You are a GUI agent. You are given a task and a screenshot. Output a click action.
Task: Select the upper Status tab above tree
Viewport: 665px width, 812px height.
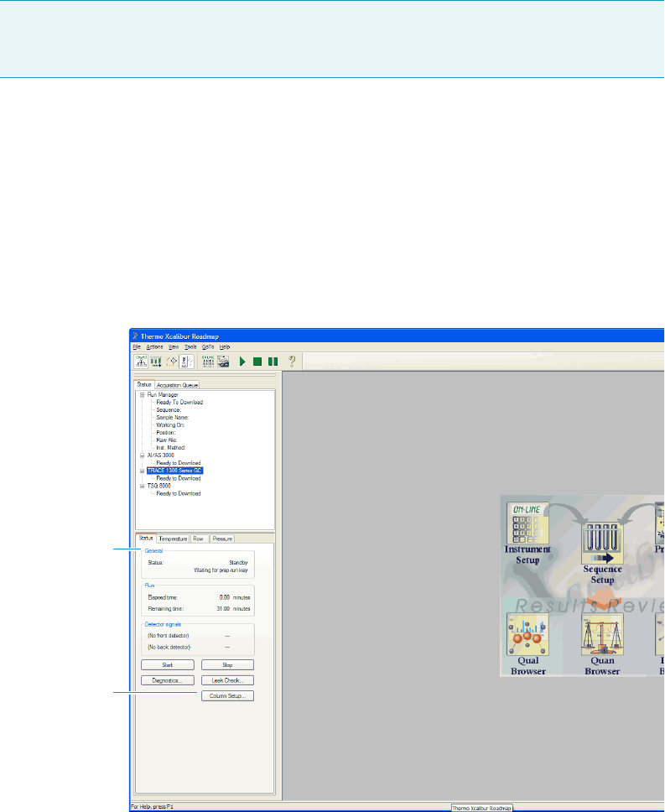(144, 384)
